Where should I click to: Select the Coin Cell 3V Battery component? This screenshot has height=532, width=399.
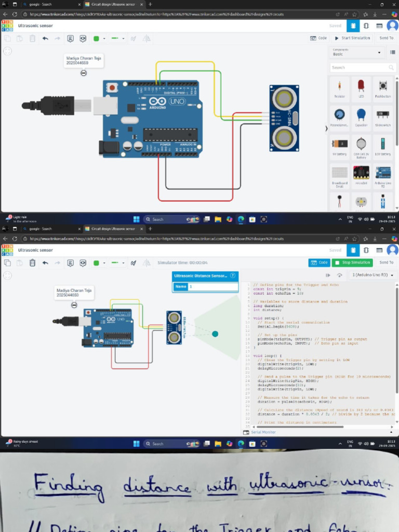[x=361, y=148]
